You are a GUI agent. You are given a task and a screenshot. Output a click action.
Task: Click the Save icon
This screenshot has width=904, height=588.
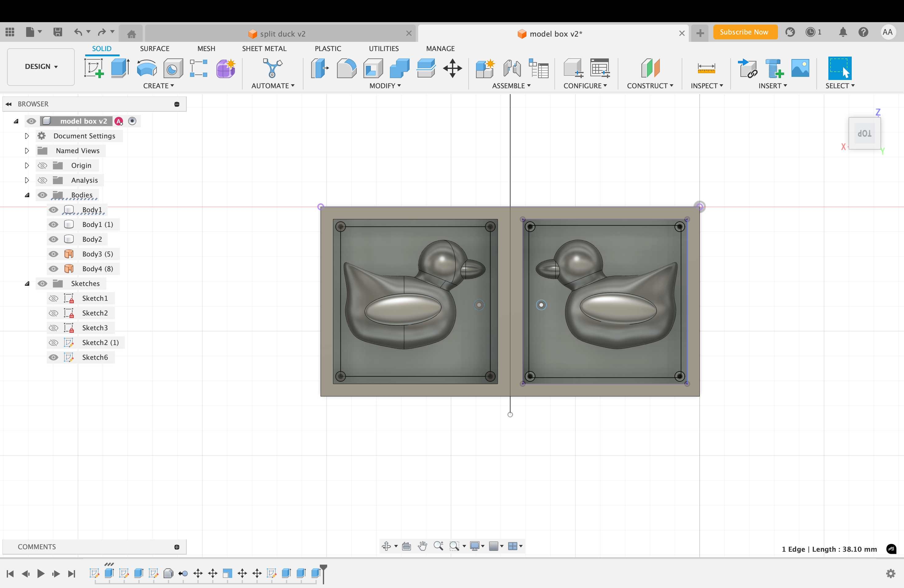click(58, 32)
